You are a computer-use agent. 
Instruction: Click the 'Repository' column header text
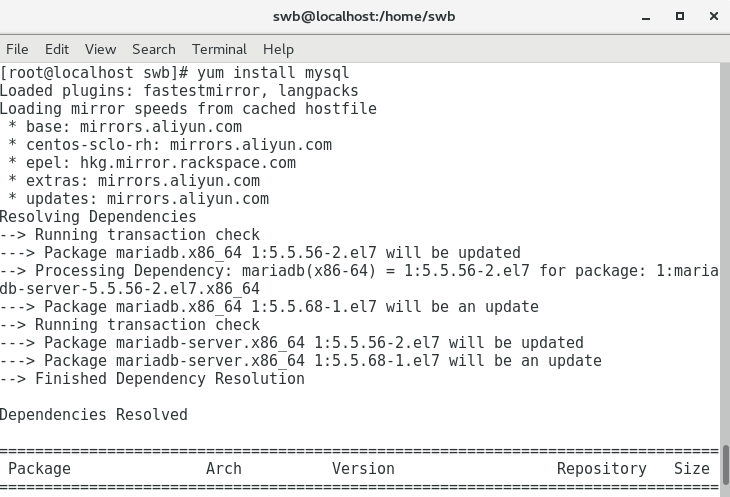point(601,469)
